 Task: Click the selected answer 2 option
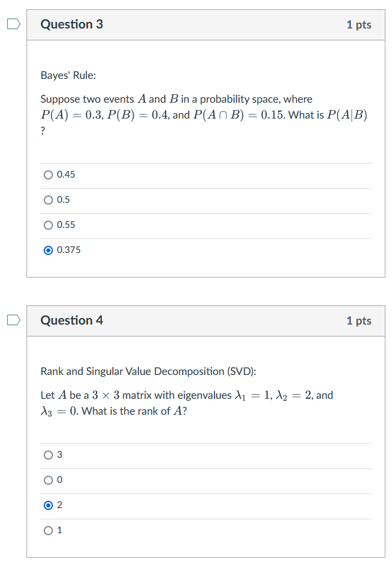point(48,505)
